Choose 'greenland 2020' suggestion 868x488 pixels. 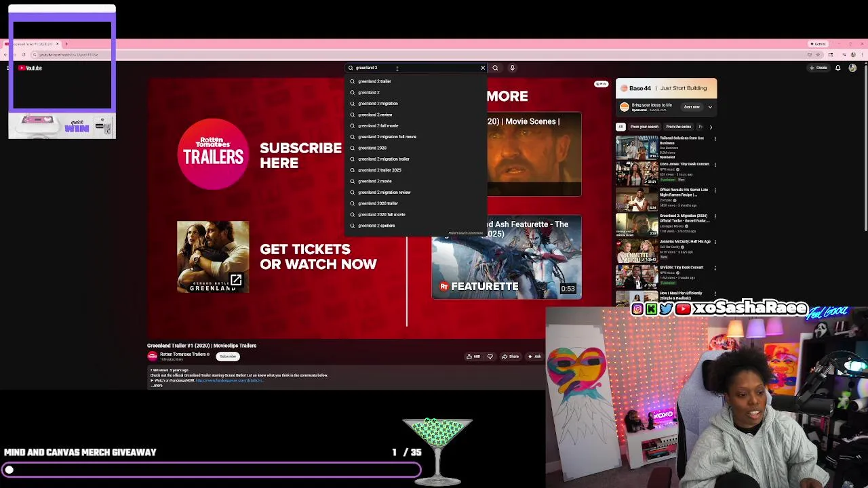(416, 148)
